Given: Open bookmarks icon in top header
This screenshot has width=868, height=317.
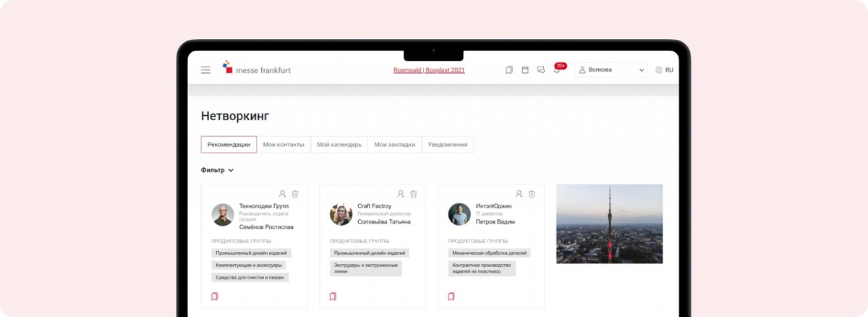Looking at the screenshot, I should [509, 70].
